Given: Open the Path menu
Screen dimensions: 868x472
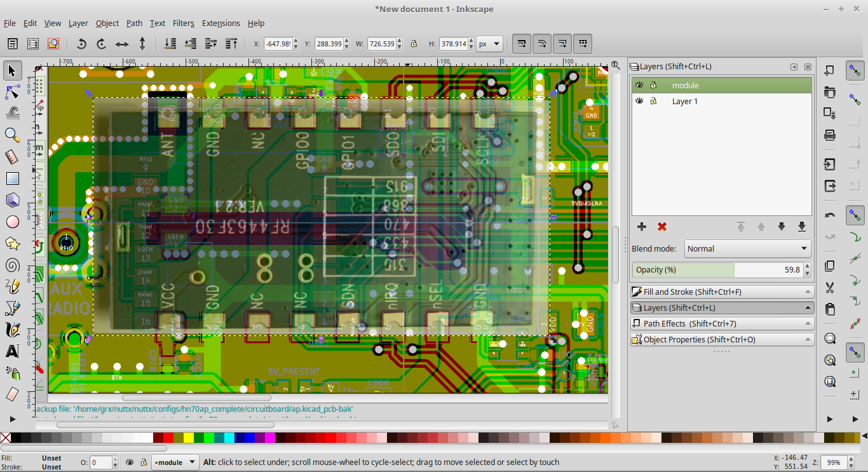Looking at the screenshot, I should 134,24.
